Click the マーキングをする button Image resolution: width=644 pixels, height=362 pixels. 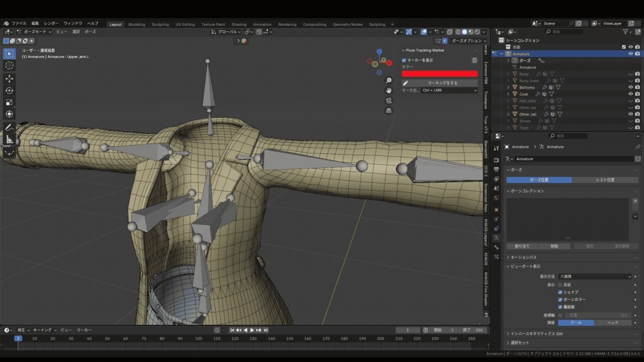pos(440,83)
